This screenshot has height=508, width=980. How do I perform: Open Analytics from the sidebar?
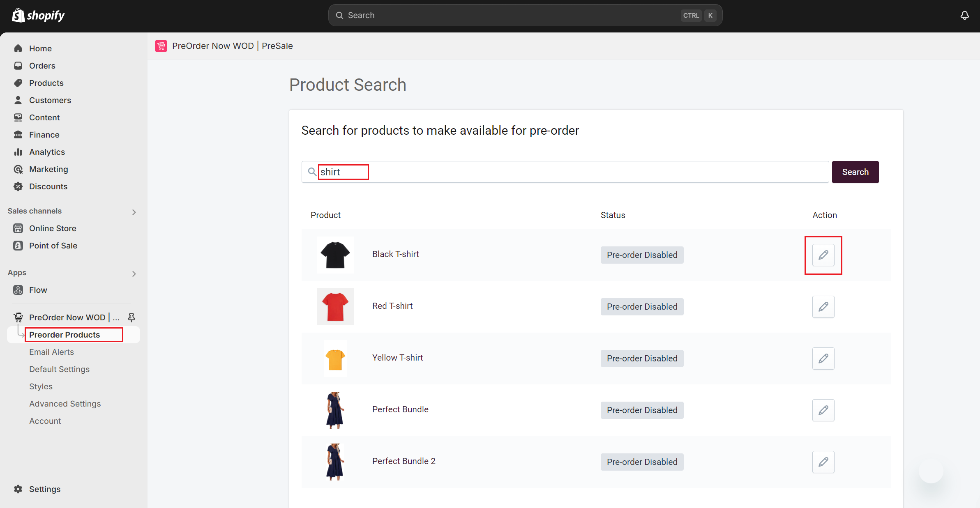tap(46, 152)
